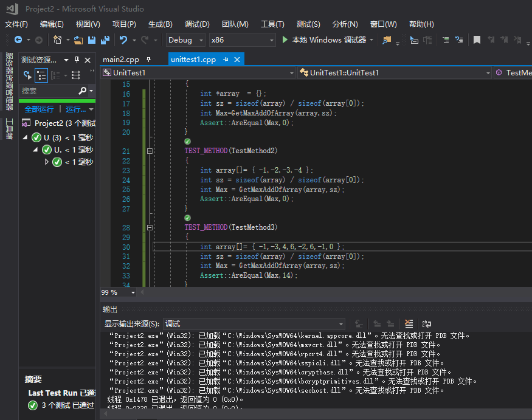Toggle pin on the unittest1.cpp tab
Viewport: 532px width, 420px height.
pos(226,60)
